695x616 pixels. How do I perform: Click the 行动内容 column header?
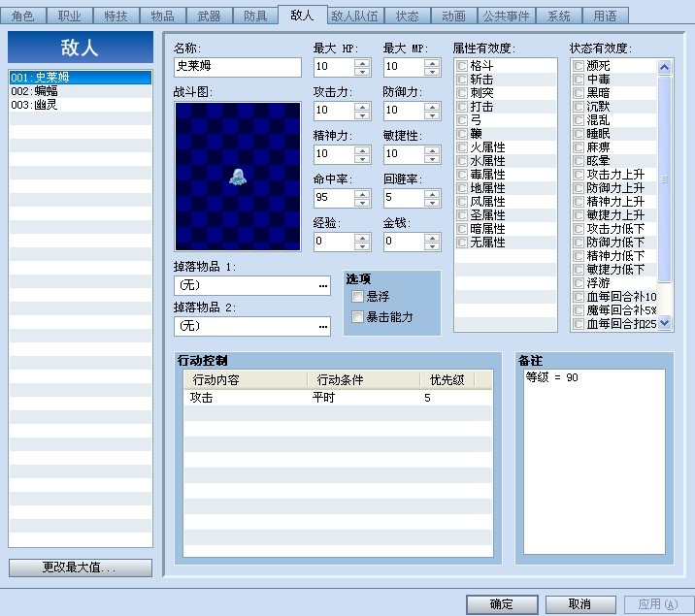point(246,380)
